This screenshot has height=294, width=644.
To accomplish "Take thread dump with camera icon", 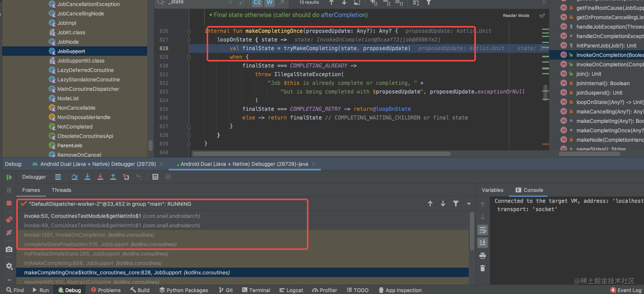I will click(9, 249).
